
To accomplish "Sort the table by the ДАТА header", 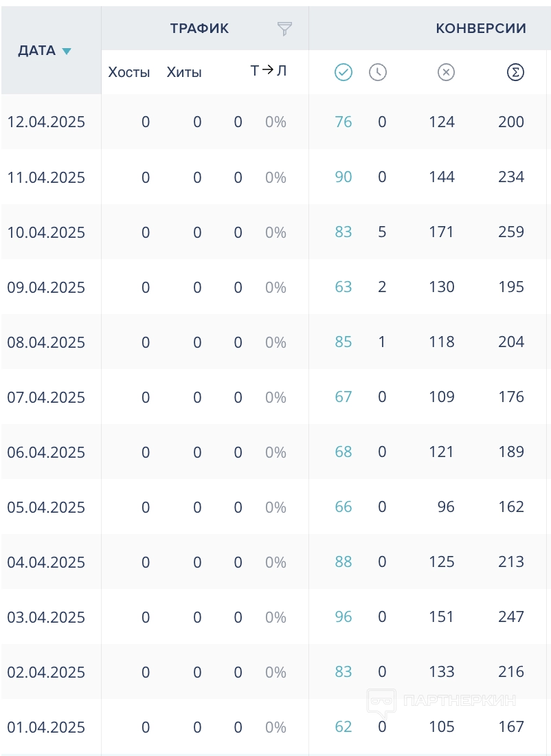I will point(37,51).
